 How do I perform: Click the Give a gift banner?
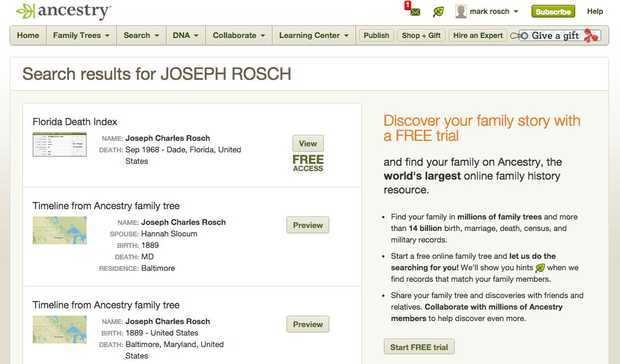556,36
